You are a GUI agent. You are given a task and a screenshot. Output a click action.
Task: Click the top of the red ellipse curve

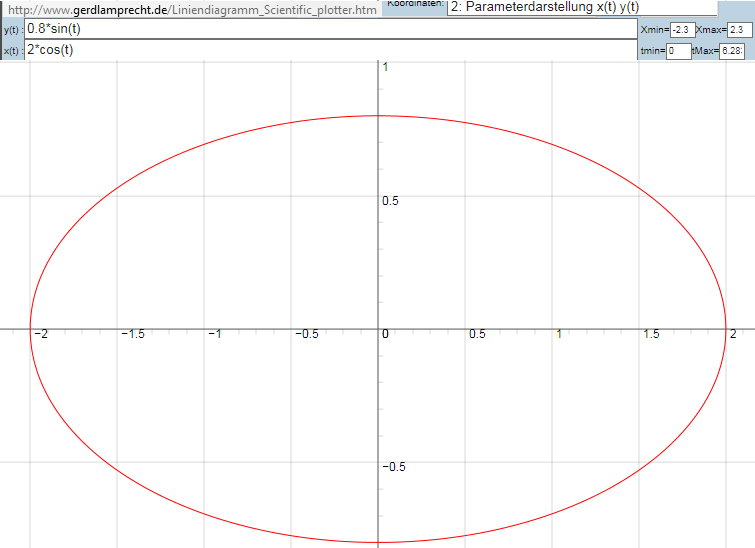[x=378, y=115]
